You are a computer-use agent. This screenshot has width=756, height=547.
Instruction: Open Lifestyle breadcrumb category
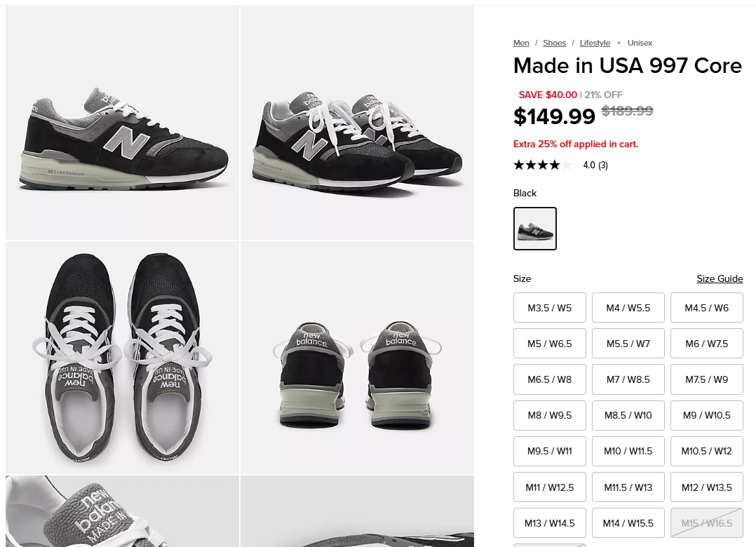tap(595, 43)
